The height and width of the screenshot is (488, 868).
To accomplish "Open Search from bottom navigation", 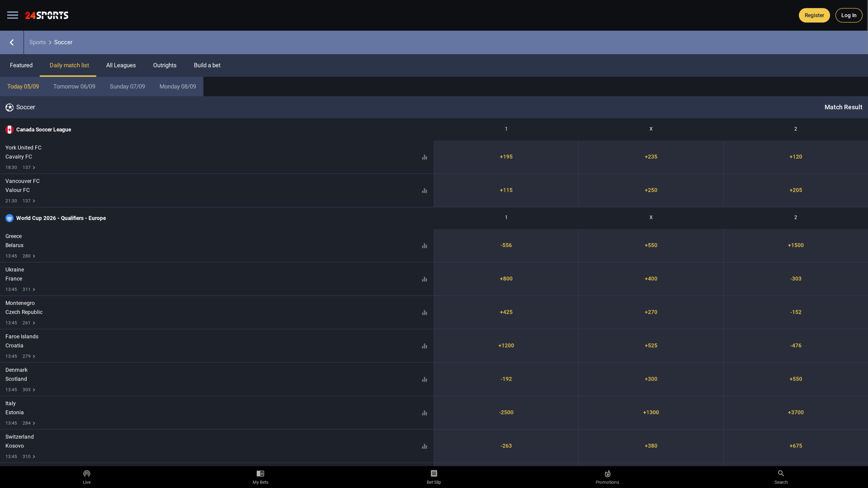I will pyautogui.click(x=781, y=476).
